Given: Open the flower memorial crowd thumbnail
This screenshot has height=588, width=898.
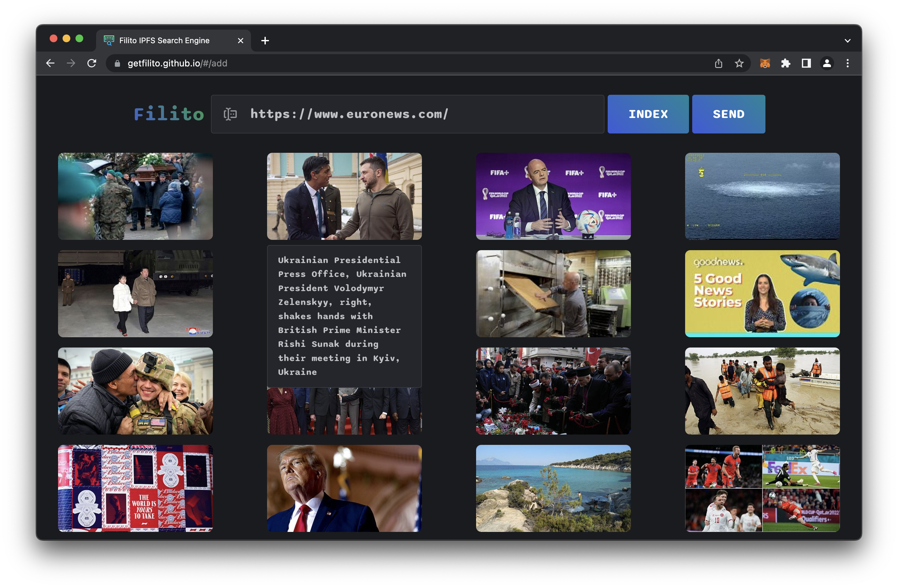Looking at the screenshot, I should 553,391.
